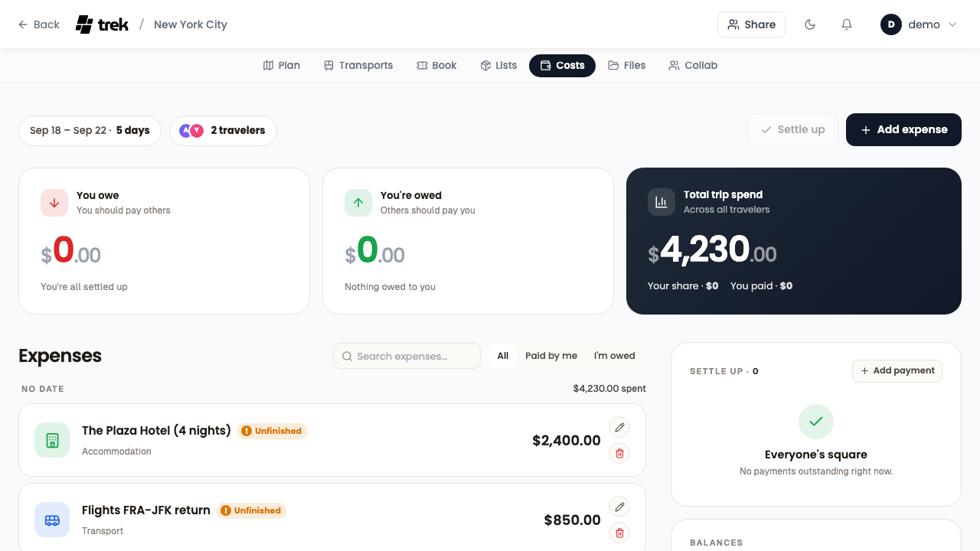Click the demo user avatar
The width and height of the screenshot is (980, 551).
pyautogui.click(x=891, y=24)
